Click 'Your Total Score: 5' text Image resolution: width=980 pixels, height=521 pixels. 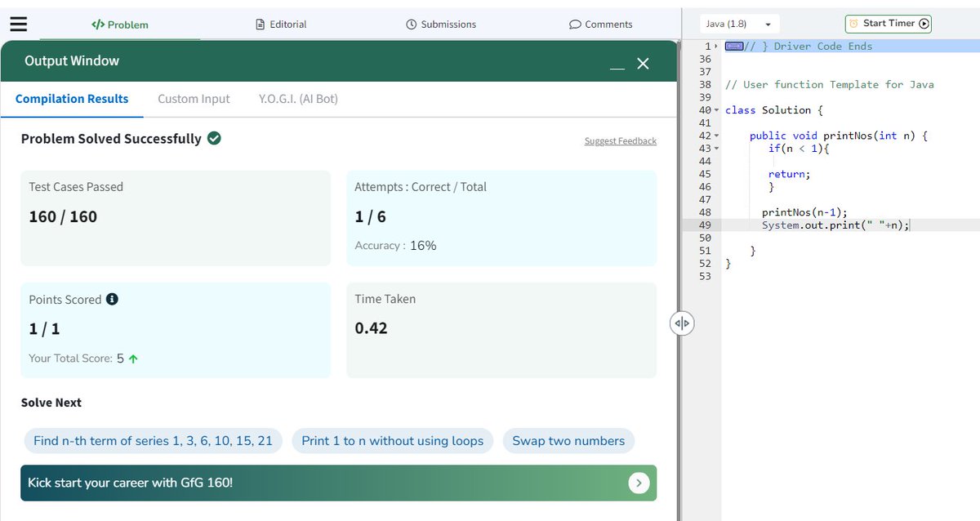[76, 358]
